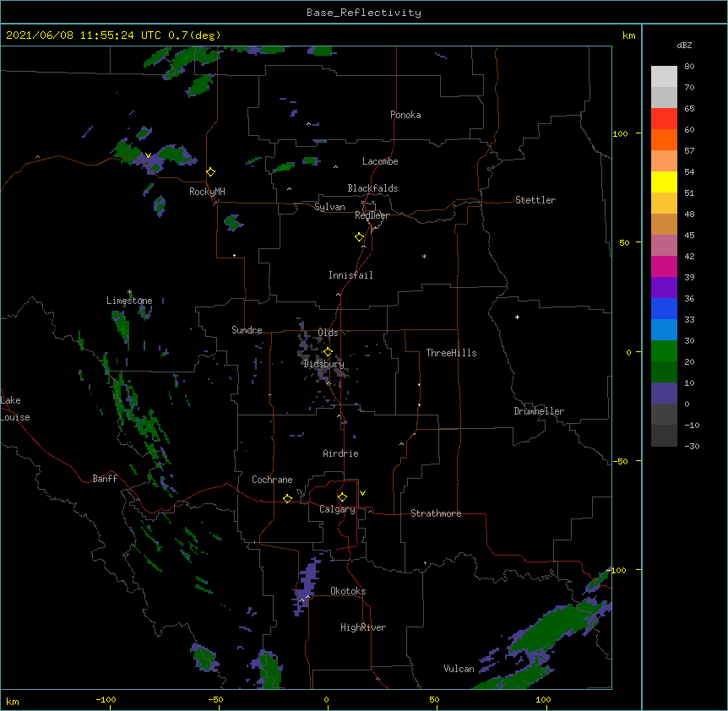728x711 pixels.
Task: Click the RockyMH label
Action: (207, 192)
